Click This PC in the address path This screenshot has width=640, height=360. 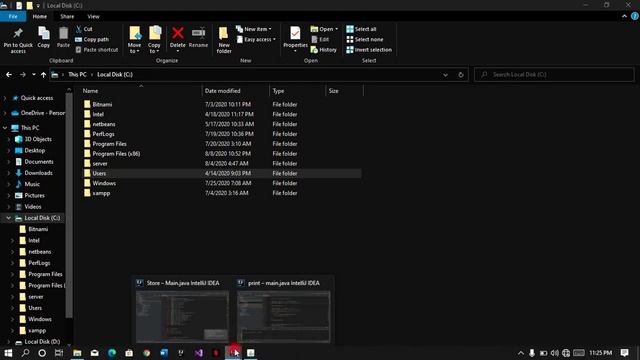[x=77, y=75]
